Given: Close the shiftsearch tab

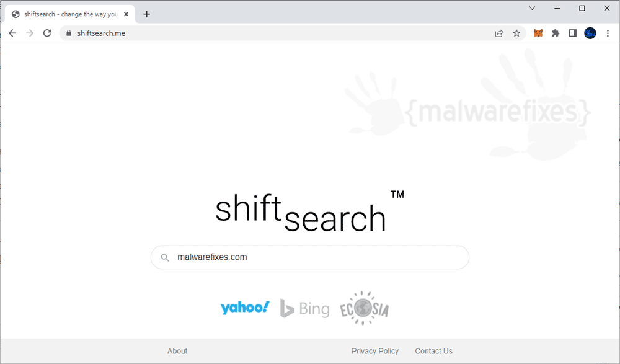Looking at the screenshot, I should click(x=126, y=14).
